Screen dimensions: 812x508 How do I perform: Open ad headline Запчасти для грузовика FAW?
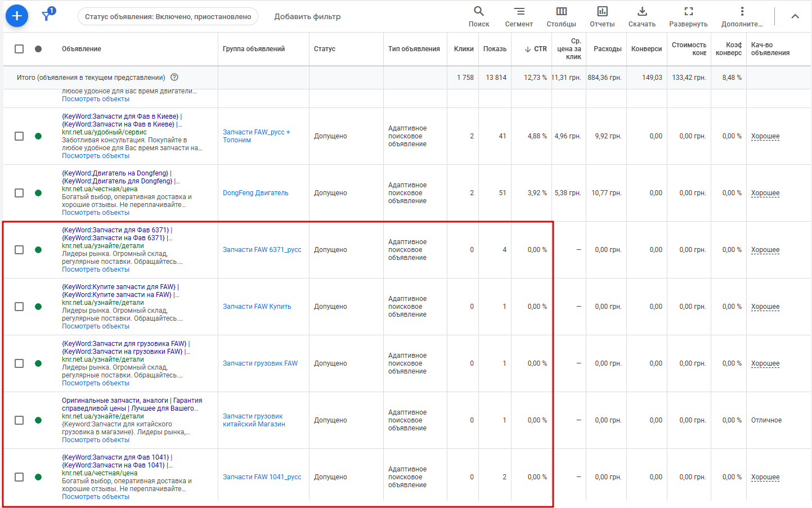click(x=126, y=348)
